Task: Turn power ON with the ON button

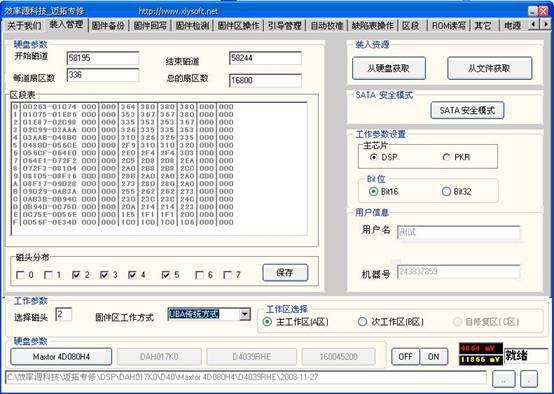Action: point(434,357)
